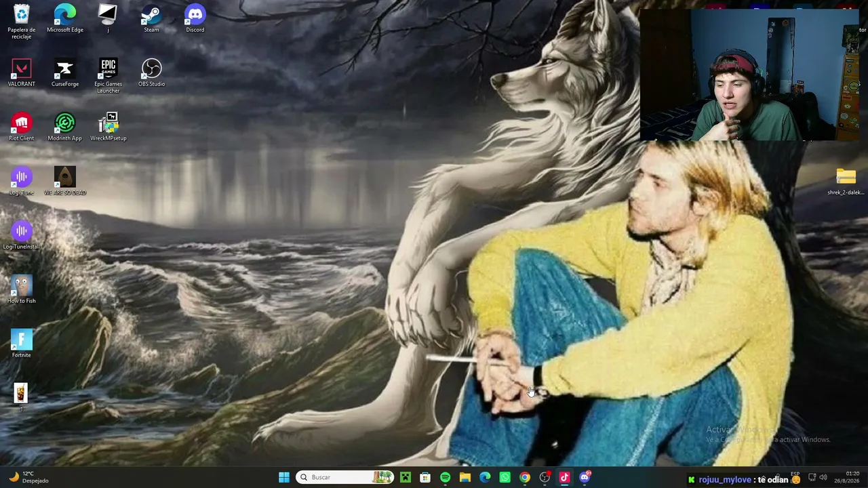The width and height of the screenshot is (868, 488).
Task: Select the VALORANT desktop shortcut
Action: (x=21, y=73)
